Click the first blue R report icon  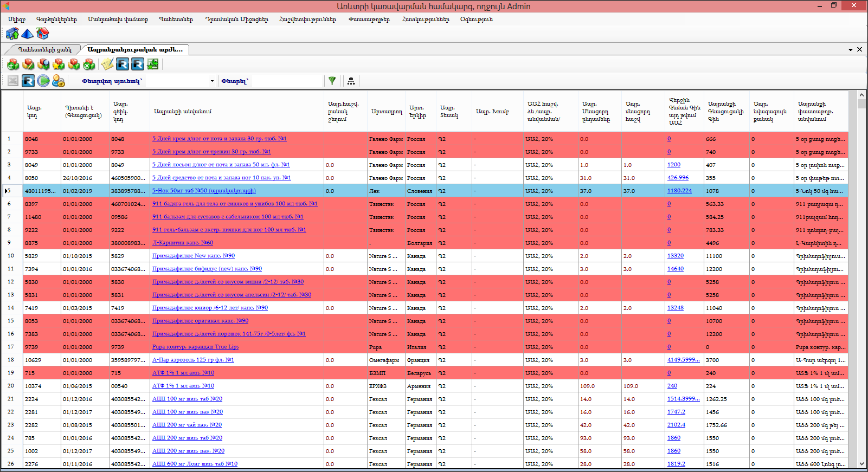point(123,64)
